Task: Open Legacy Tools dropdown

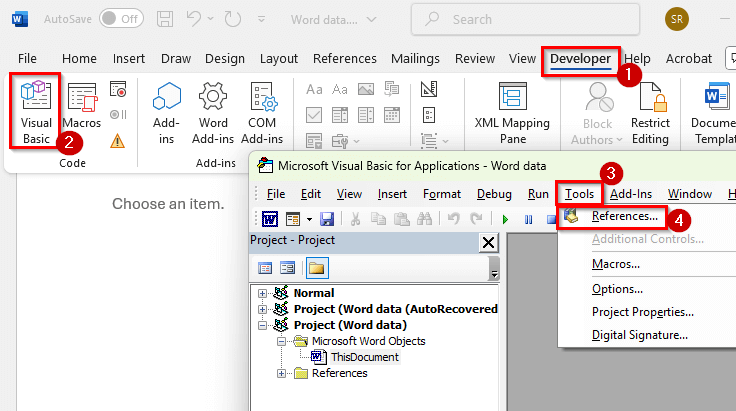Action: pos(345,141)
